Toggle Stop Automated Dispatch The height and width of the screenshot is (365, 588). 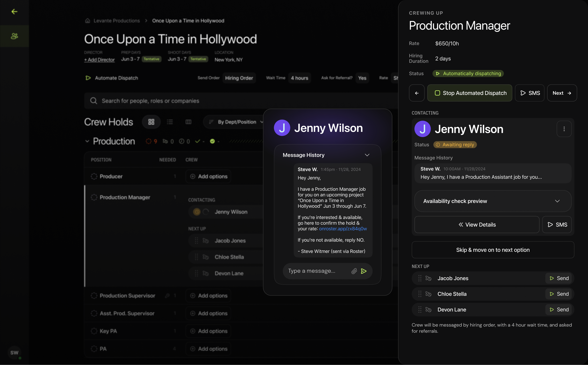(x=469, y=93)
